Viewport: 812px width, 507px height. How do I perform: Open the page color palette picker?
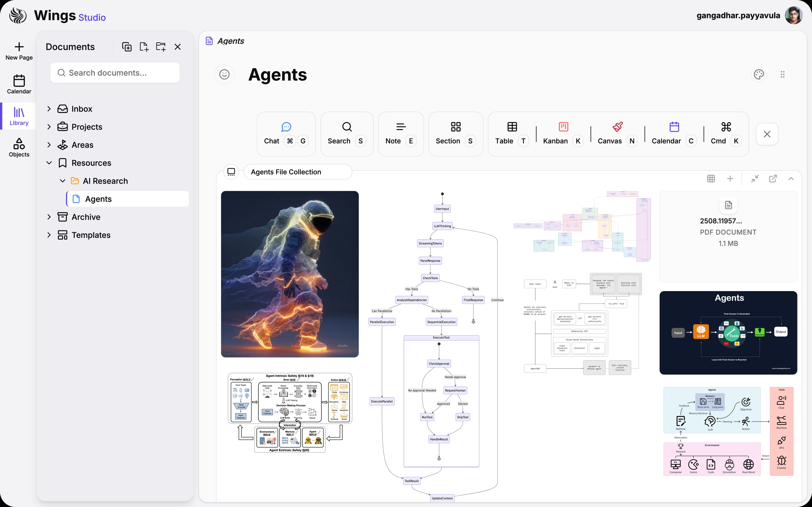759,74
